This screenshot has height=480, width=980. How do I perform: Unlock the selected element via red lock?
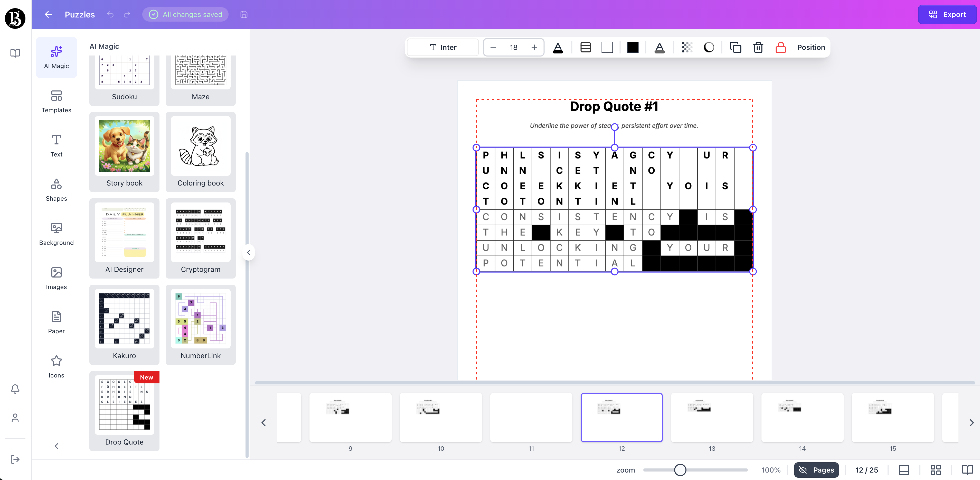(781, 47)
